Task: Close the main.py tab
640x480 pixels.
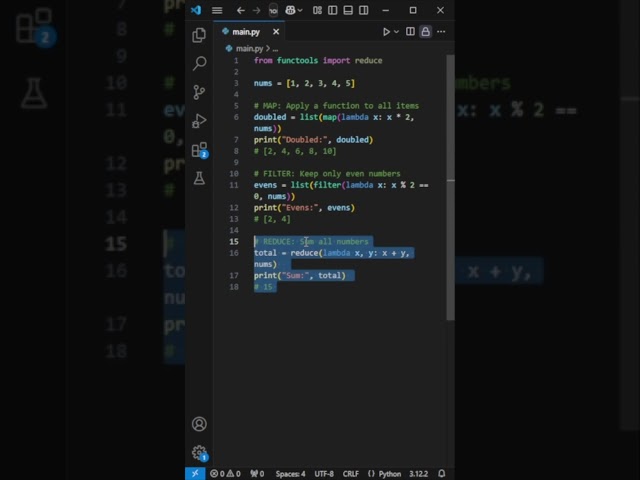Action: (x=276, y=31)
